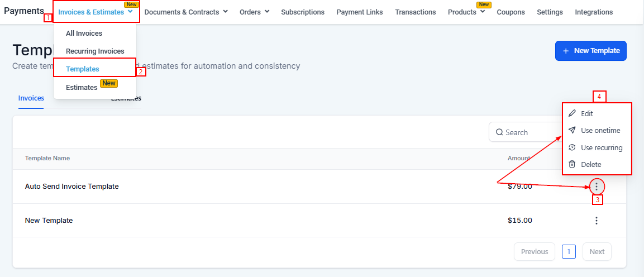The height and width of the screenshot is (277, 644).
Task: Open the Coupons nav item
Action: pyautogui.click(x=511, y=12)
